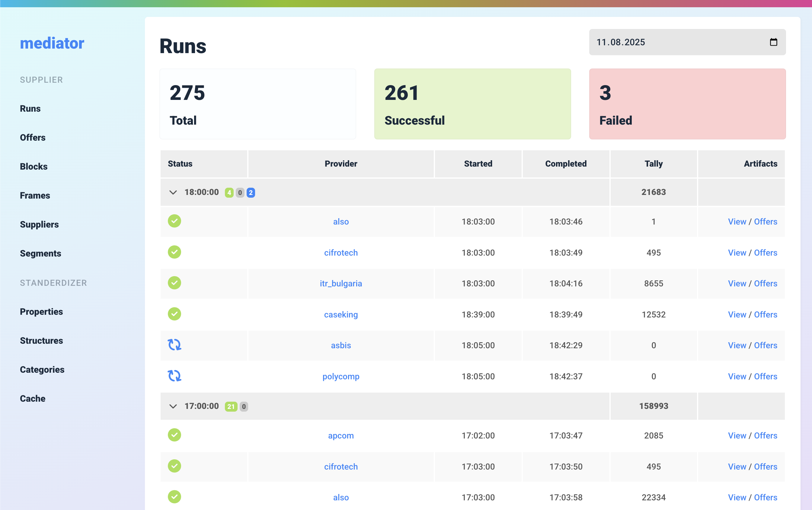Click the in-progress spinner icon for asbis
Viewport: 812px width, 510px height.
[x=174, y=345]
